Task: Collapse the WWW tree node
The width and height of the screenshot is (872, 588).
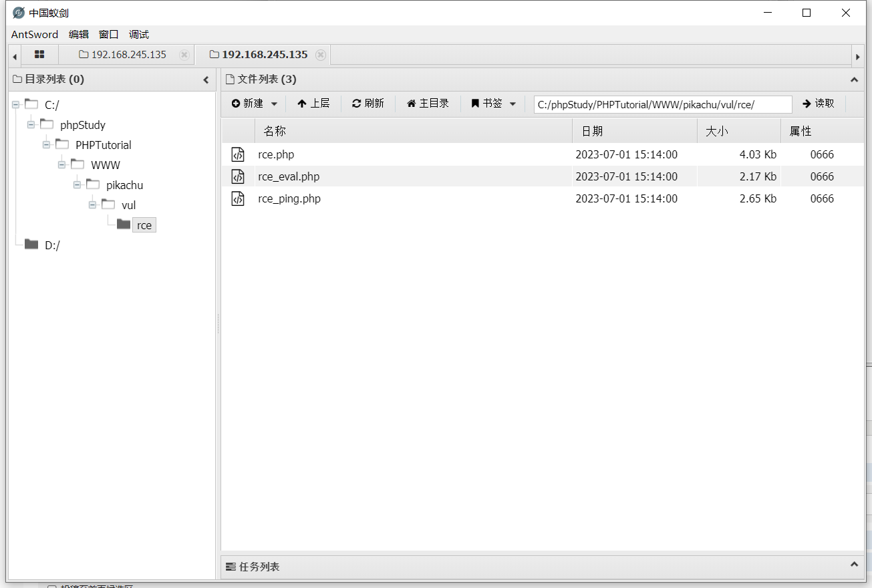Action: [x=62, y=165]
